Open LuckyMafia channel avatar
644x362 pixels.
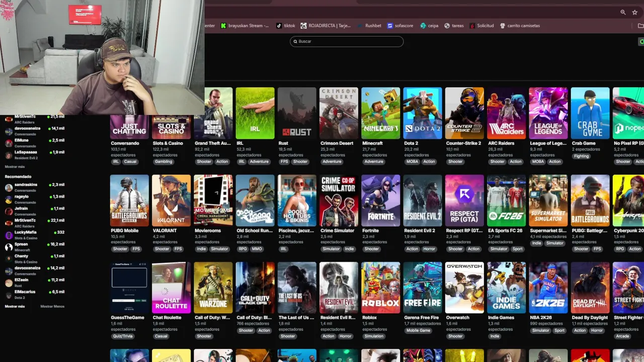click(9, 235)
